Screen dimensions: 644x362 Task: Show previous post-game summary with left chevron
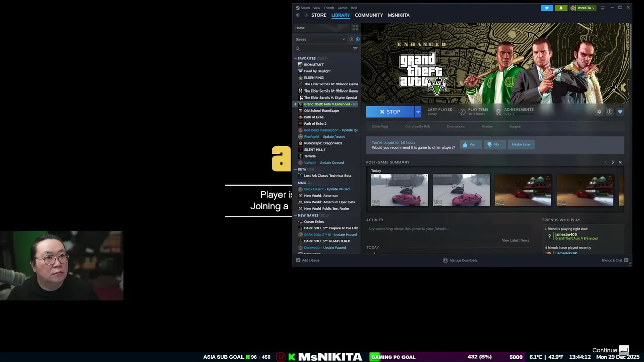point(606,162)
